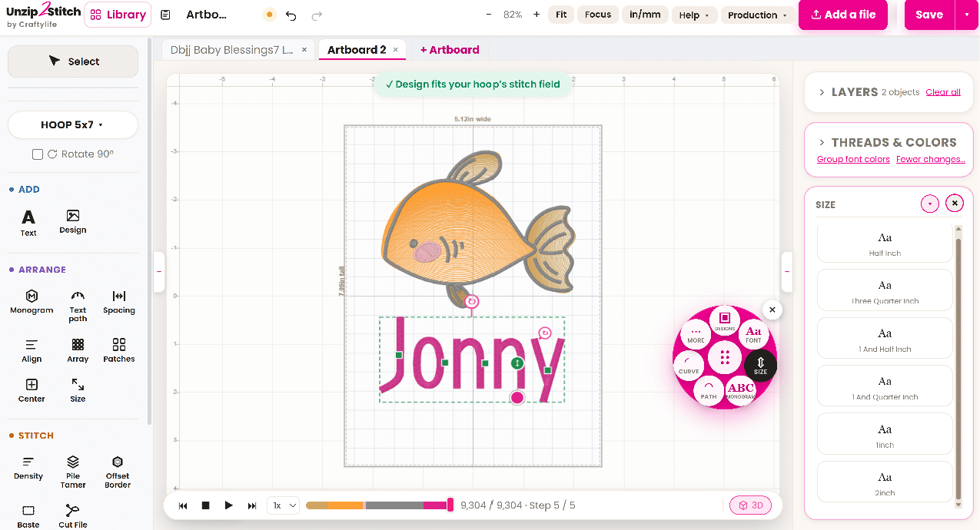This screenshot has height=530, width=980.
Task: Open the Baste stitch tool
Action: tap(28, 516)
